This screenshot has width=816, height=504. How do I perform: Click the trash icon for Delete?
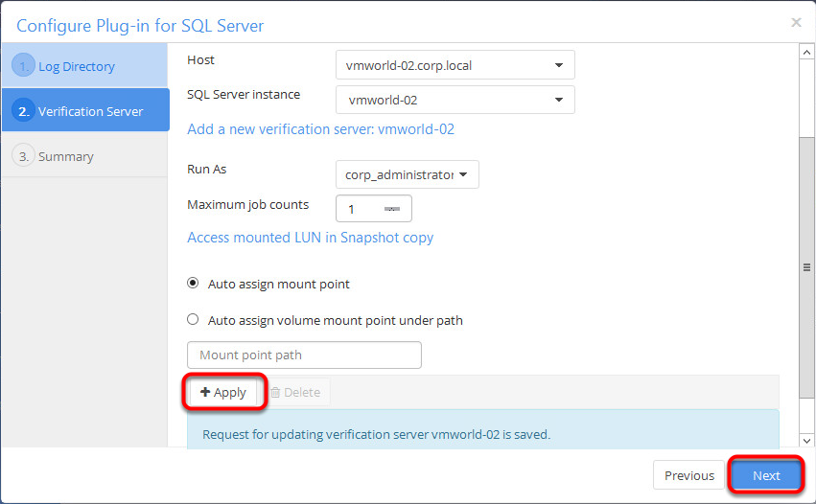click(x=275, y=392)
